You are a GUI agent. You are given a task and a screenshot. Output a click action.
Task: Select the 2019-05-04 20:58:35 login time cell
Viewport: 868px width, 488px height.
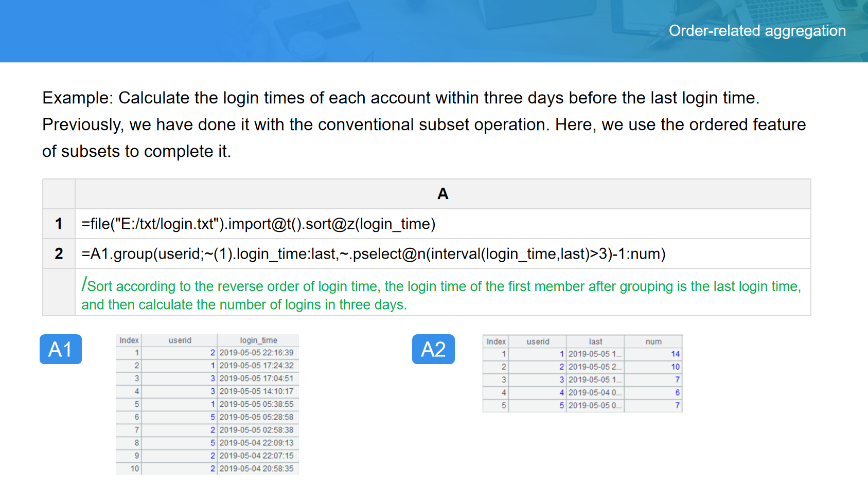click(x=257, y=468)
